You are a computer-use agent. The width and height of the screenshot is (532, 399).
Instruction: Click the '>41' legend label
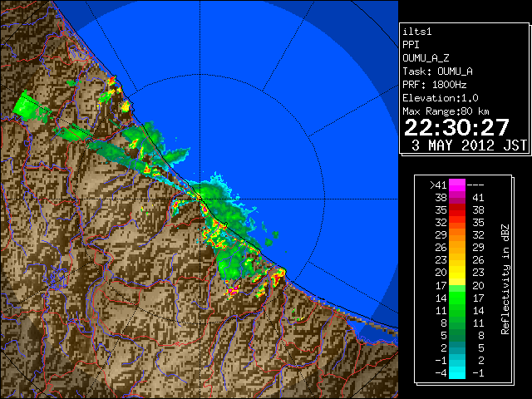point(438,185)
